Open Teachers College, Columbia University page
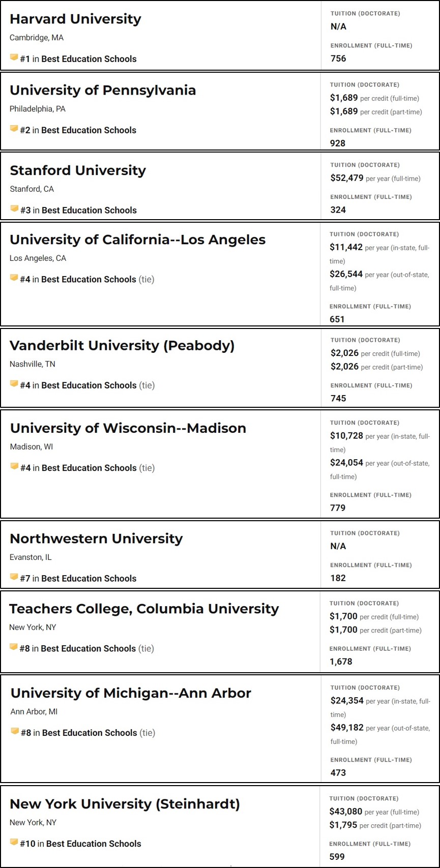The width and height of the screenshot is (440, 868). [x=144, y=609]
